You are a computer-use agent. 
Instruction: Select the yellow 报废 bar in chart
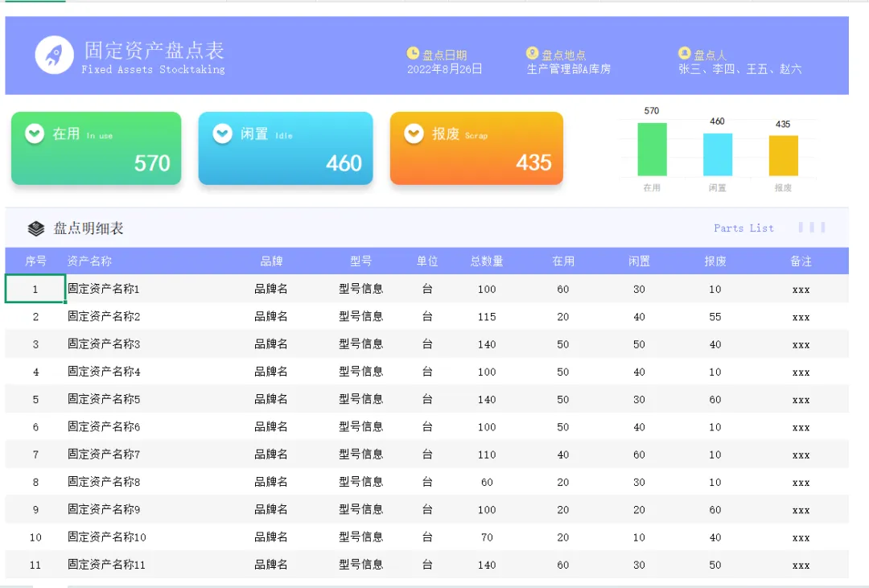click(784, 156)
